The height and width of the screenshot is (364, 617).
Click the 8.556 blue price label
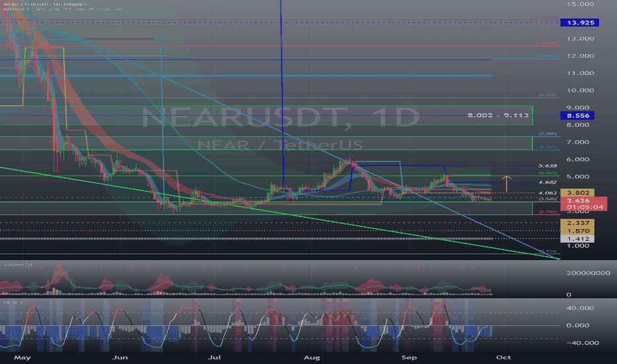[577, 115]
